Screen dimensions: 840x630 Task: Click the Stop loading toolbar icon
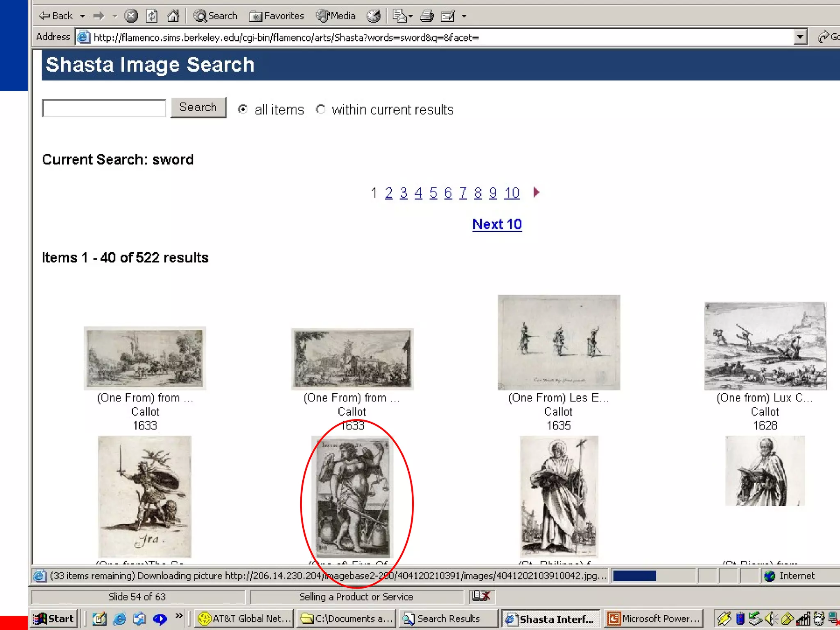(131, 16)
